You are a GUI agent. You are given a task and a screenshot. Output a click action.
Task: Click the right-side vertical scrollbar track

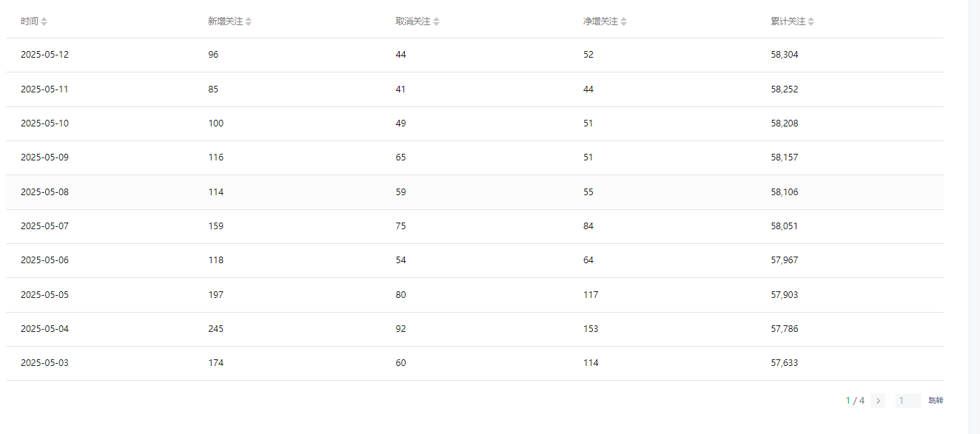tap(974, 217)
